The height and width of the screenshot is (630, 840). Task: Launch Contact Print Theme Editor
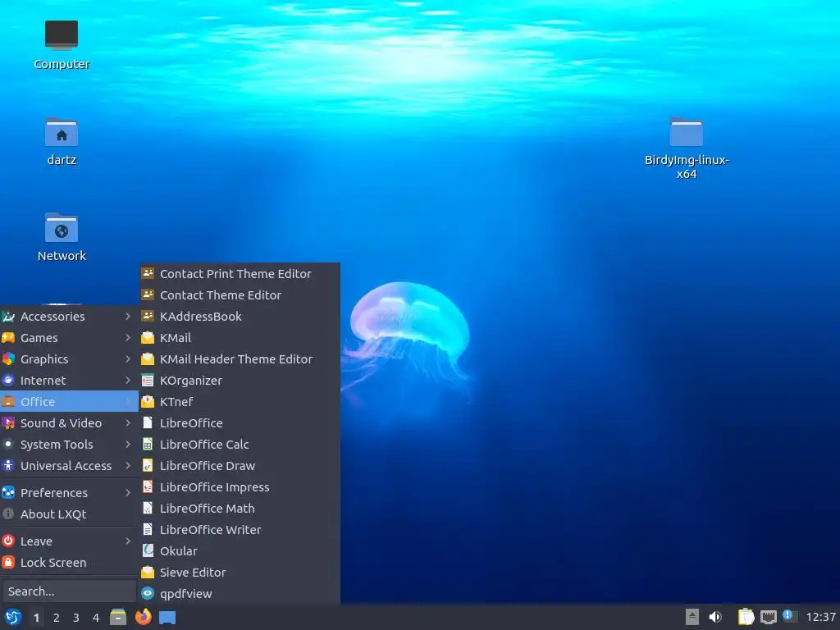[x=240, y=274]
